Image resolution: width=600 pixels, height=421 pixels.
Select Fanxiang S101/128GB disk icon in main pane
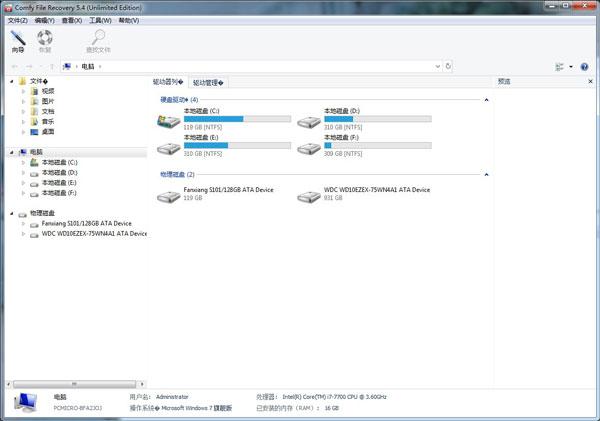tap(169, 196)
